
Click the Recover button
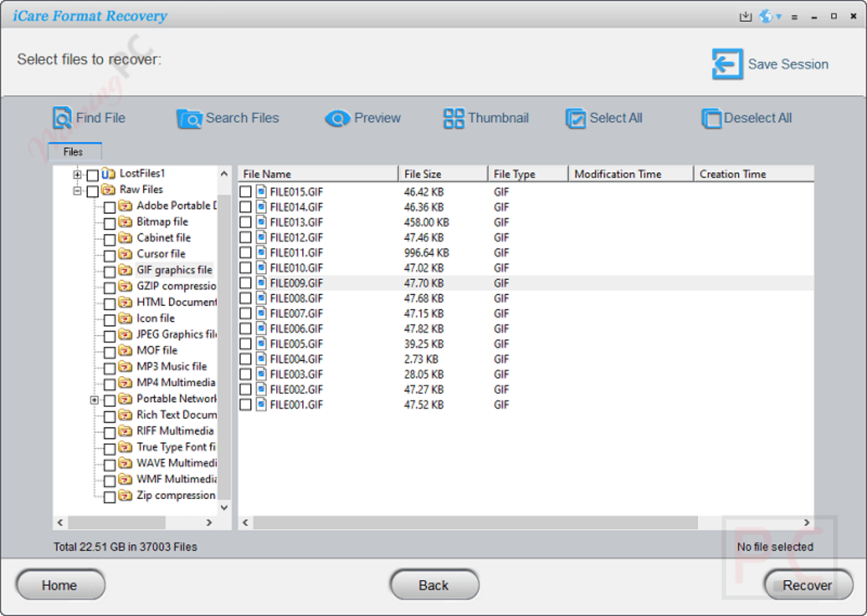pyautogui.click(x=808, y=585)
